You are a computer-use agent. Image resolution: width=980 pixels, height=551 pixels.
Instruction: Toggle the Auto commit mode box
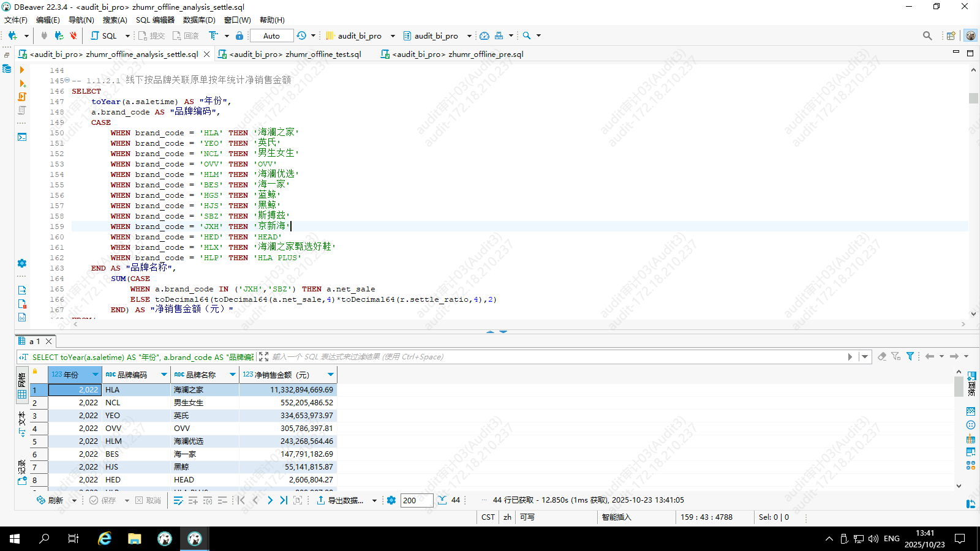coord(271,36)
